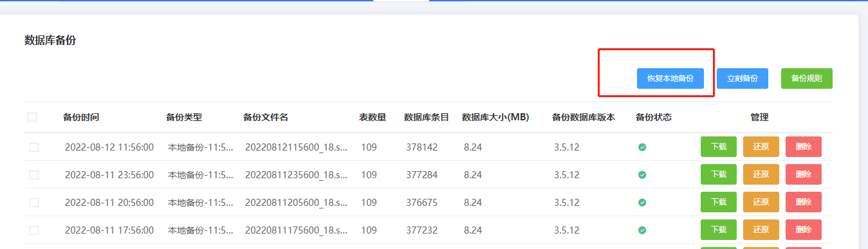Screen dimensions: 868x249
Task: Click the 表数量 column header
Action: 373,117
